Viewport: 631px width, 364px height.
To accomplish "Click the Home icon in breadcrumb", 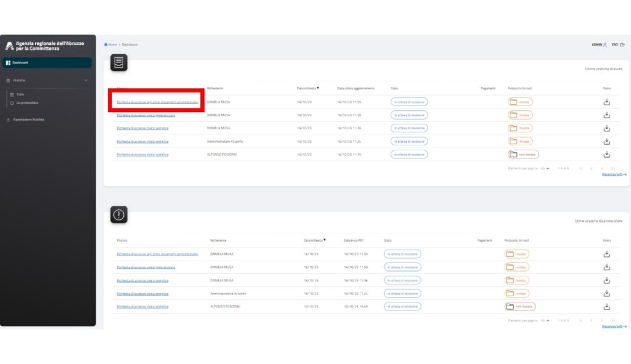I will 106,44.
